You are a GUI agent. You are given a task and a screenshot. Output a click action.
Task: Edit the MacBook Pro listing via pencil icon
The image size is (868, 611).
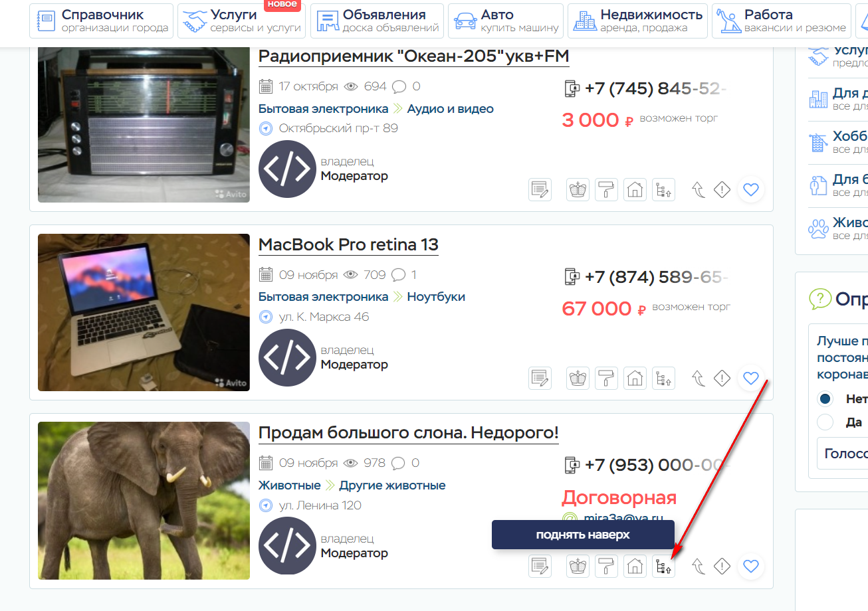coord(540,379)
